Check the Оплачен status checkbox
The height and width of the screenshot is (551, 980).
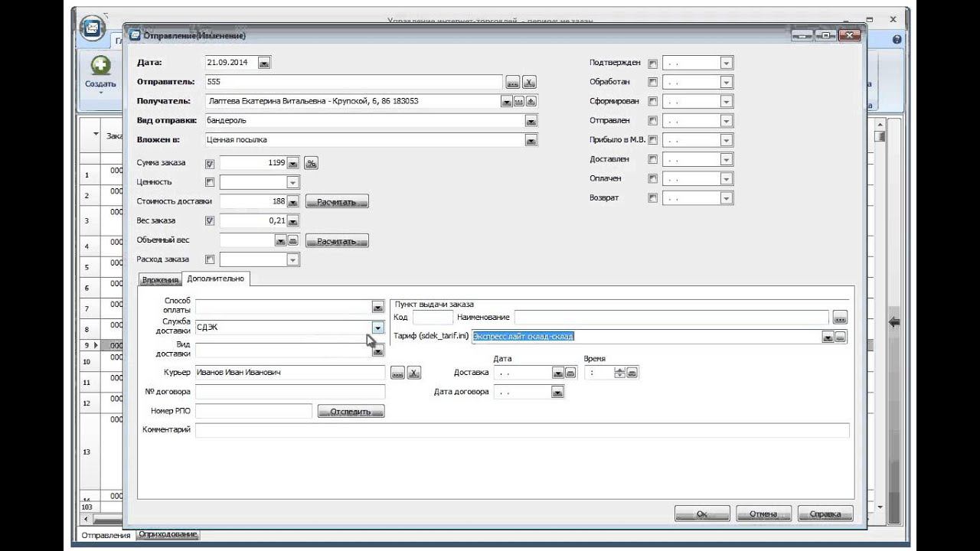pos(652,178)
